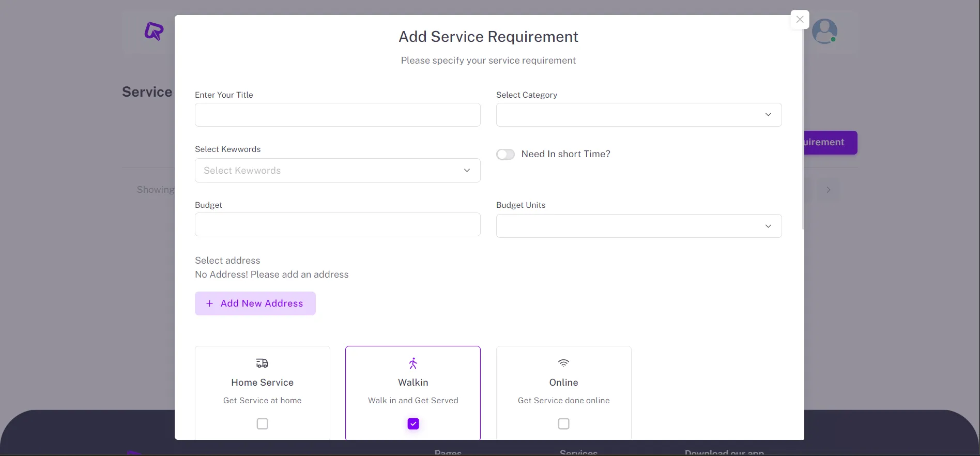
Task: Check the Online service checkbox
Action: point(563,424)
